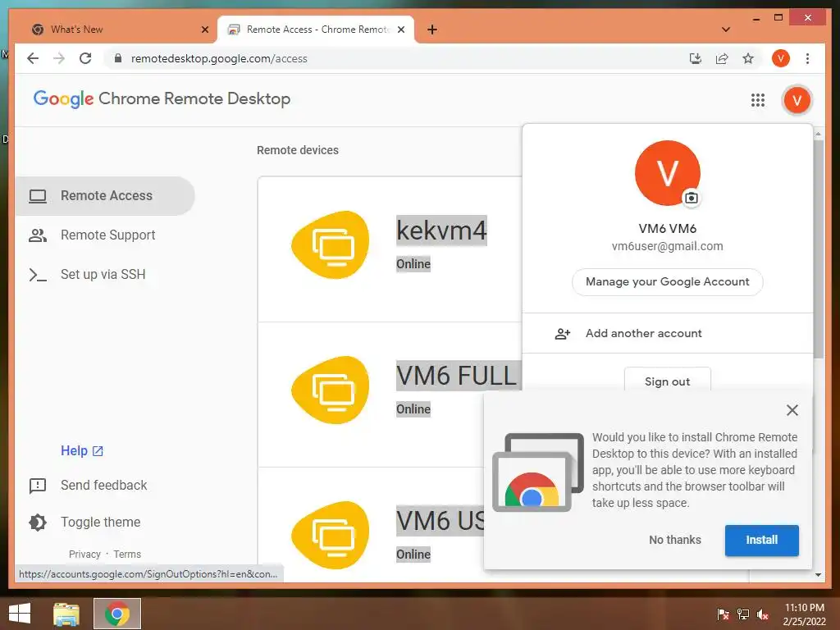Screen dimensions: 840x630
Task: Open a new browser tab
Action: (x=432, y=30)
